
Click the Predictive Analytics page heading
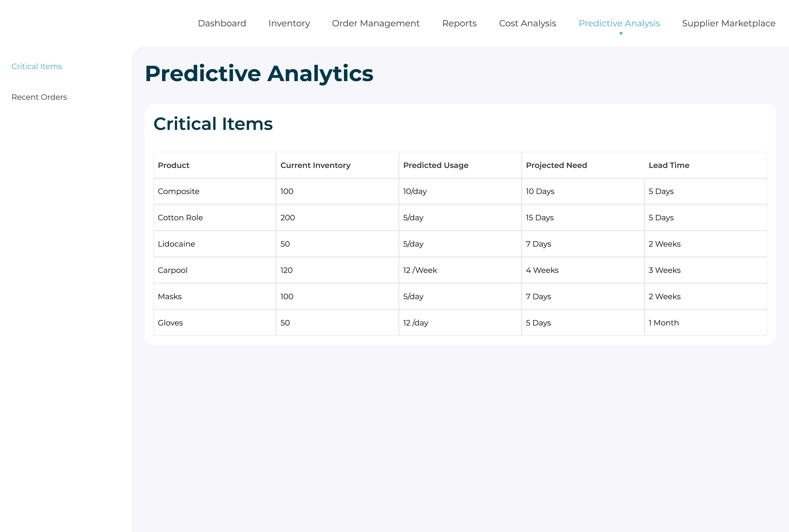coord(259,73)
